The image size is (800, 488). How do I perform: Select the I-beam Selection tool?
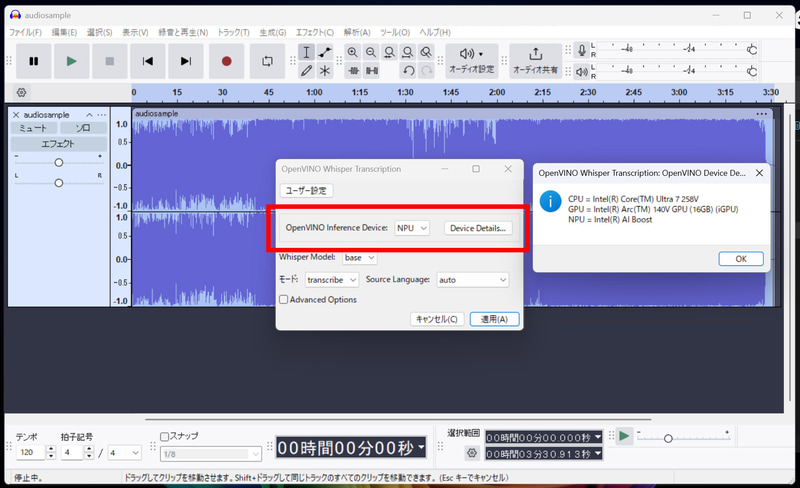pos(306,52)
